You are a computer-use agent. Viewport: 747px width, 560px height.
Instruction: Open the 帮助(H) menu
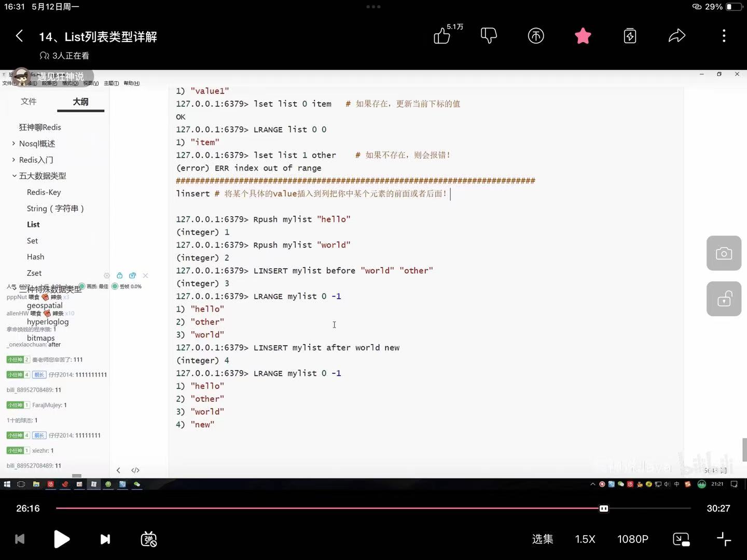pos(131,83)
